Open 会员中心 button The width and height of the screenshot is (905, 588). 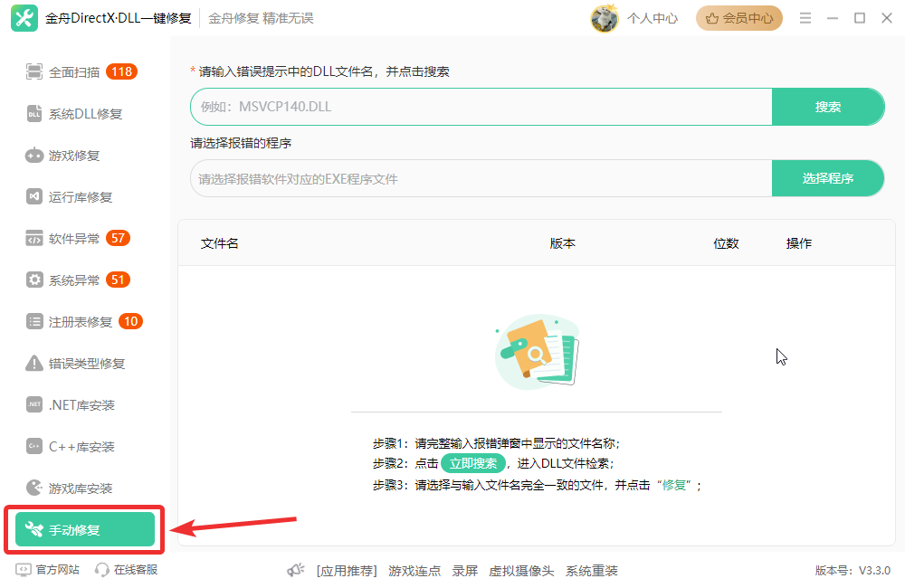(738, 18)
